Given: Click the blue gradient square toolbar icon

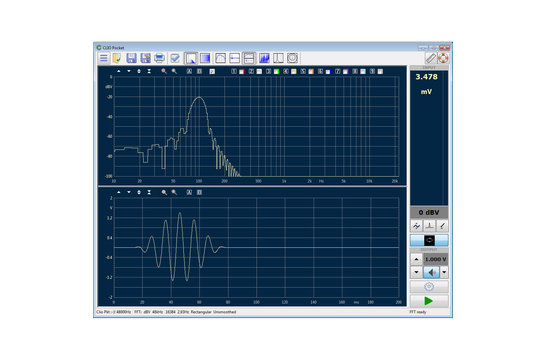Looking at the screenshot, I should coord(205,58).
